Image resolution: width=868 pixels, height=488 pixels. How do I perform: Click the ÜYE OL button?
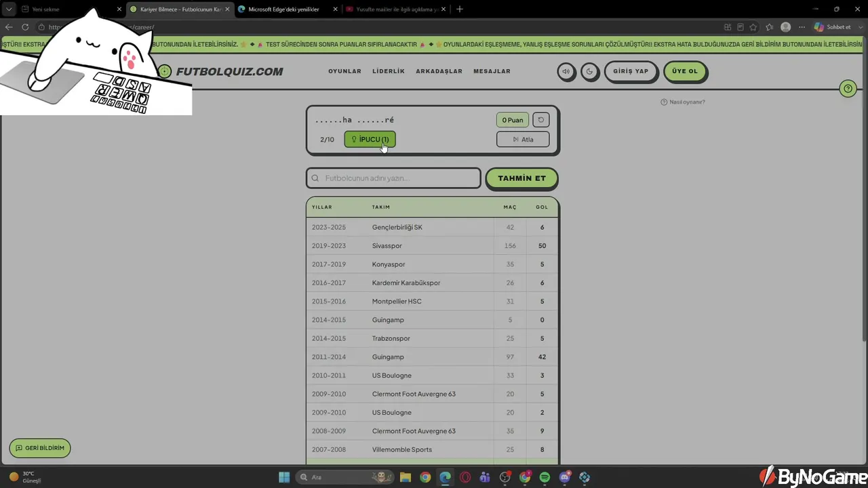(685, 71)
